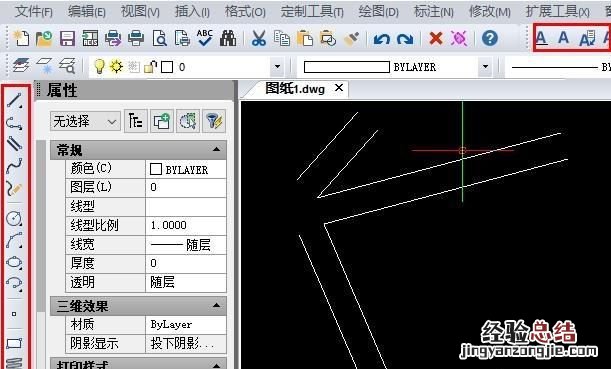The image size is (611, 369).
Task: Click the layer 0 color square
Action: click(x=167, y=67)
